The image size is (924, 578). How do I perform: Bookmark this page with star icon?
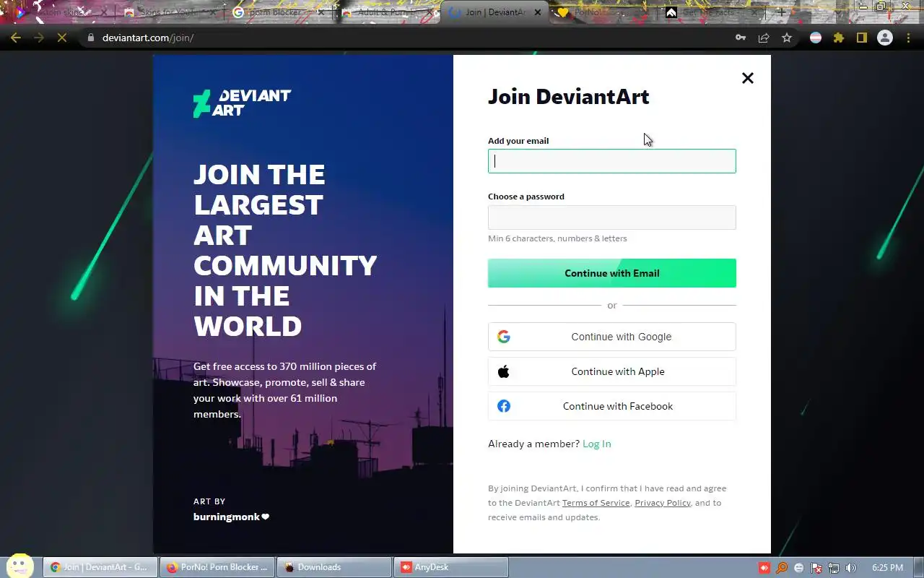click(x=787, y=38)
